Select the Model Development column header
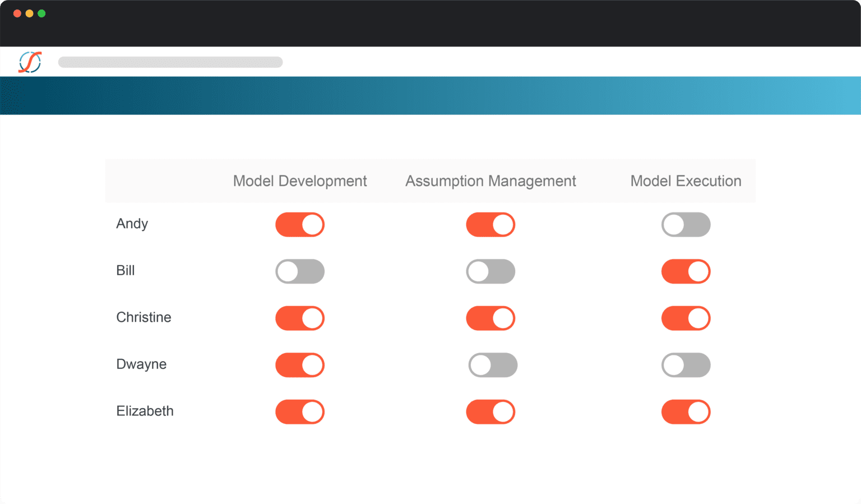Image resolution: width=861 pixels, height=504 pixels. coord(300,181)
